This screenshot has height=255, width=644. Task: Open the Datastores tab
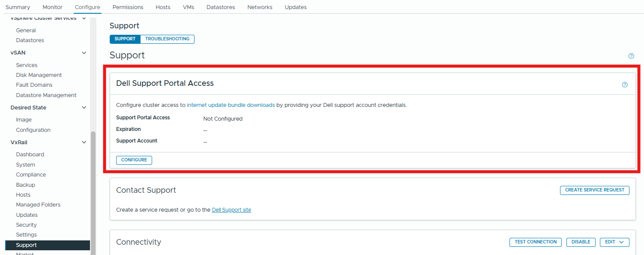click(221, 7)
